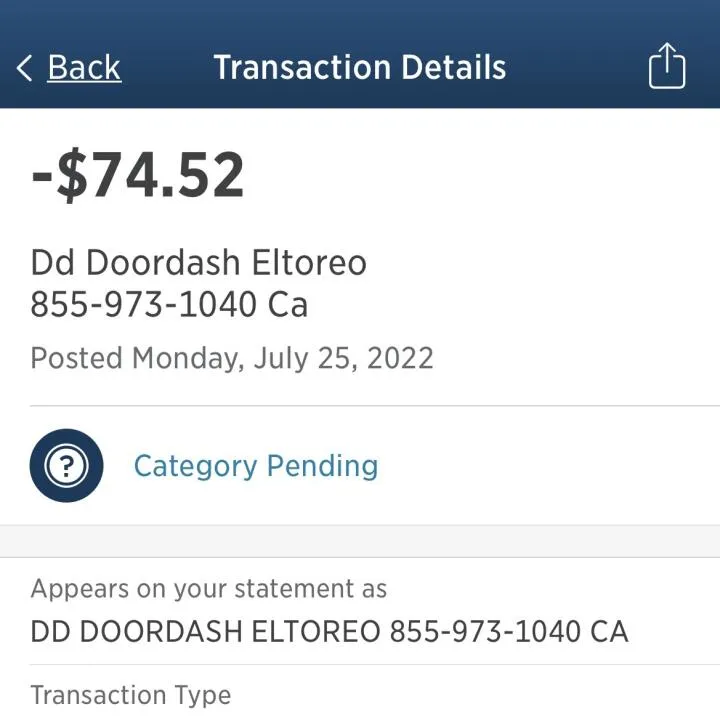Tap the year 2022 in posted date
The height and width of the screenshot is (720, 720).
coord(400,358)
